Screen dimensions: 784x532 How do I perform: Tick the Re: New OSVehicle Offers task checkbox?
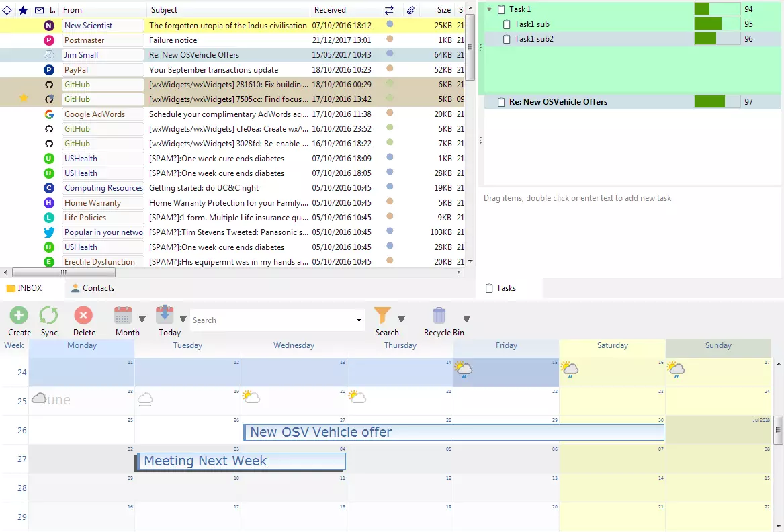[501, 102]
